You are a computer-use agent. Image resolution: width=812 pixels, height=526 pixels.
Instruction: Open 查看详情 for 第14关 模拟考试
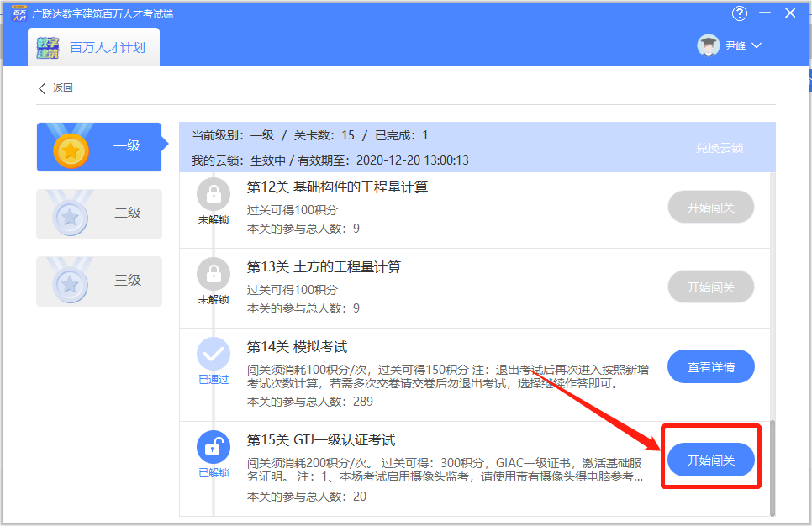pyautogui.click(x=710, y=366)
